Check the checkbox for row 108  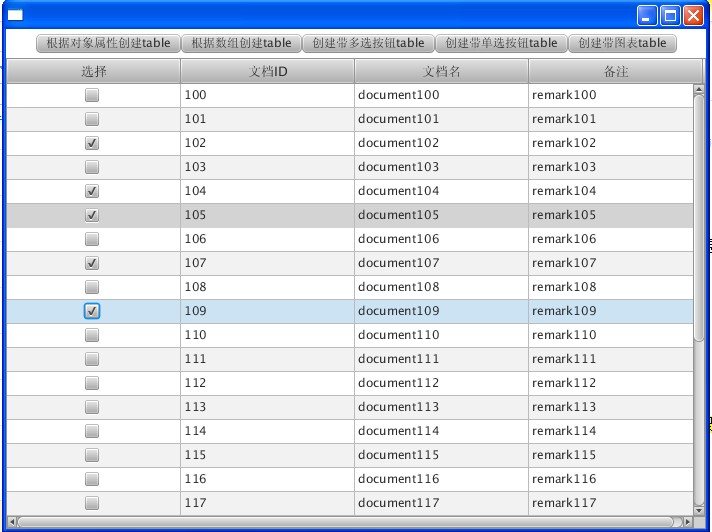(92, 287)
